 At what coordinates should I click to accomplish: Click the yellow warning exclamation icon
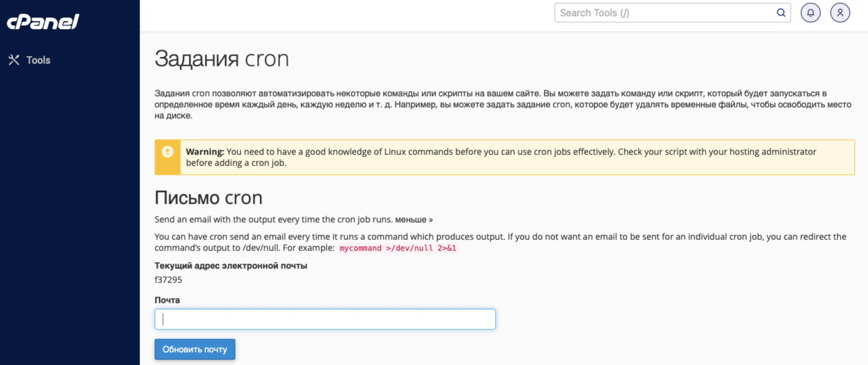coord(168,152)
